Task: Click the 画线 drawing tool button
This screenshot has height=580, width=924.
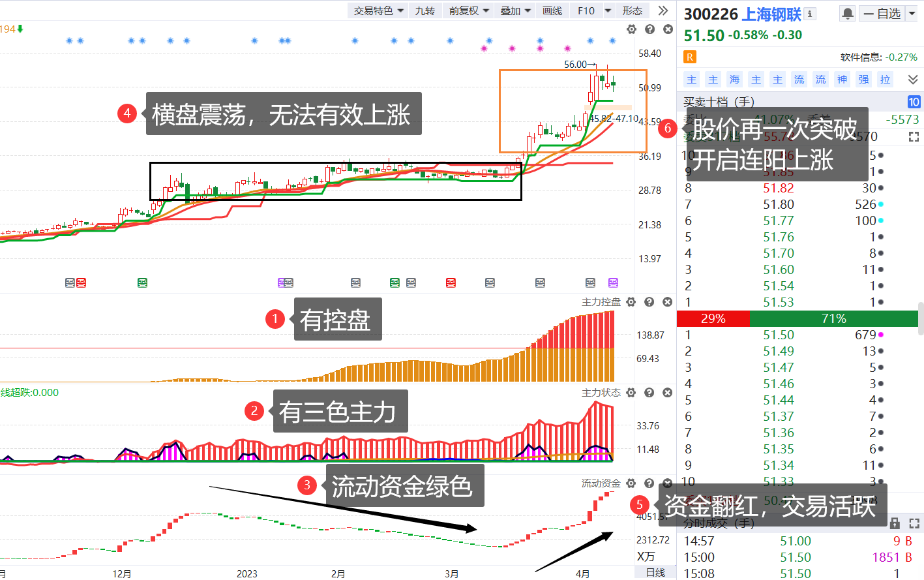Action: pyautogui.click(x=552, y=10)
